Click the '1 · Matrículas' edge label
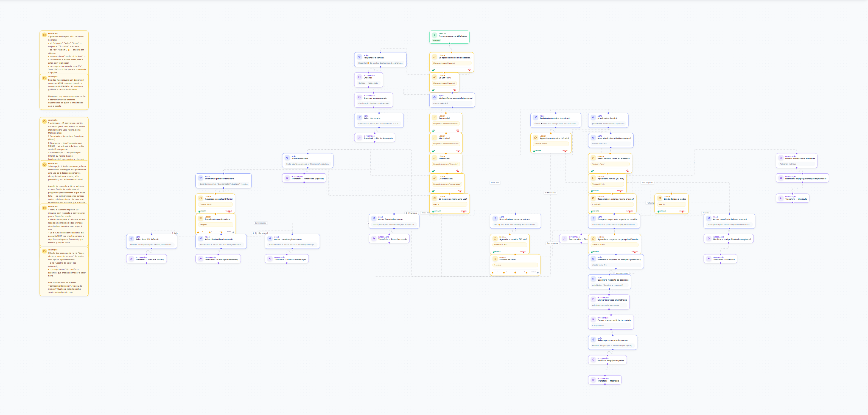The image size is (868, 415). (550, 193)
